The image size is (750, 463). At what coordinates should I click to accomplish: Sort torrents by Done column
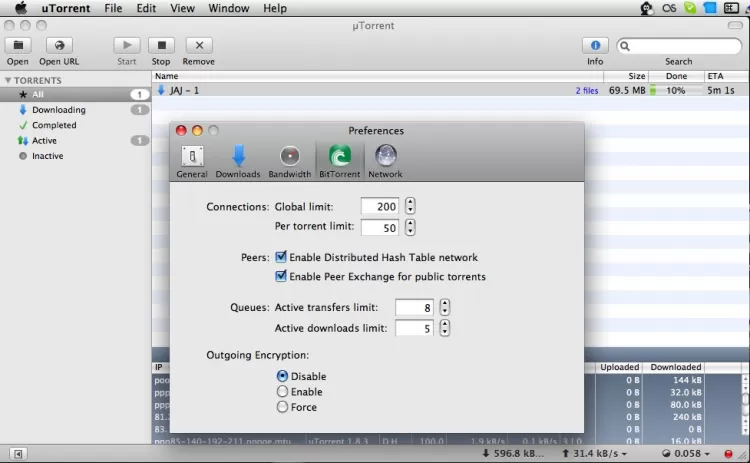tap(676, 76)
